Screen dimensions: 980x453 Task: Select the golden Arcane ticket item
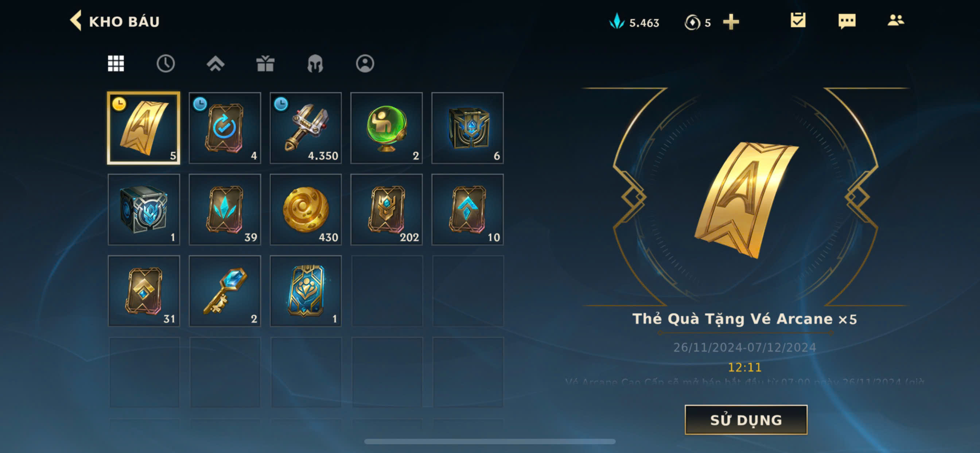(144, 128)
